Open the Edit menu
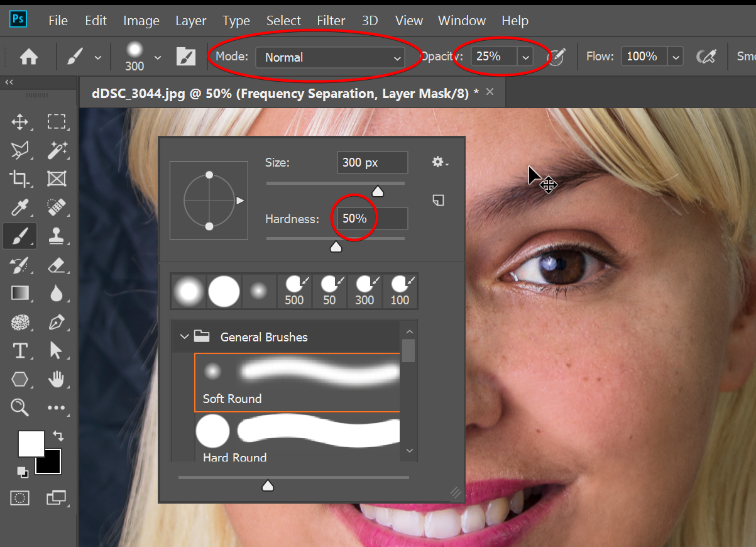Image resolution: width=756 pixels, height=547 pixels. point(96,21)
